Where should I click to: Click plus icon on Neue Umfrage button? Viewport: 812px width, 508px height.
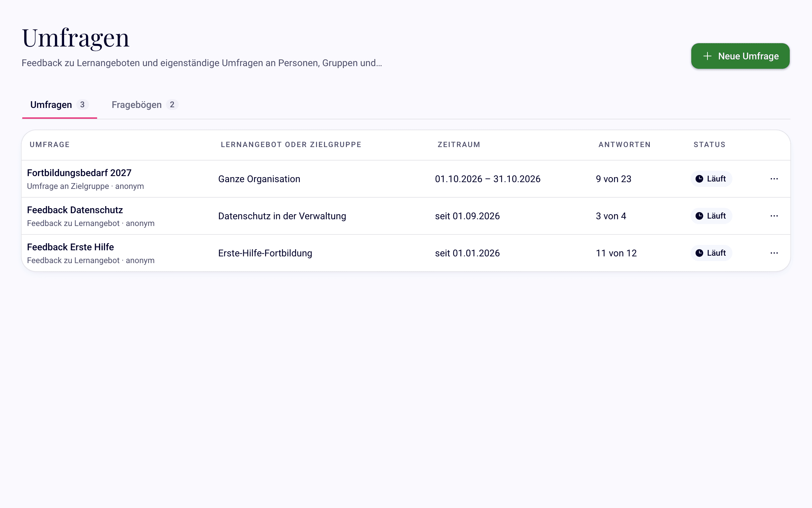(707, 56)
